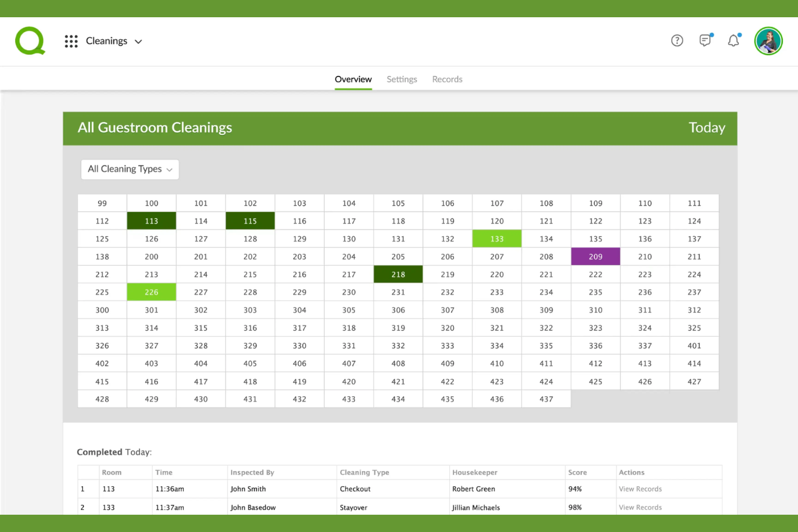This screenshot has width=798, height=532.
Task: Open the help question mark icon
Action: (x=677, y=40)
